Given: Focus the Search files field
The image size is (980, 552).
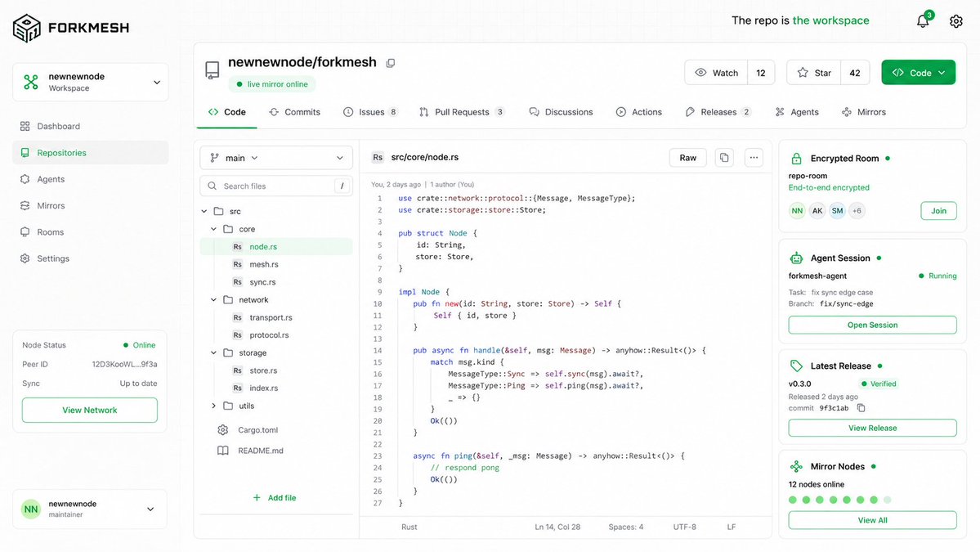Looking at the screenshot, I should click(276, 186).
